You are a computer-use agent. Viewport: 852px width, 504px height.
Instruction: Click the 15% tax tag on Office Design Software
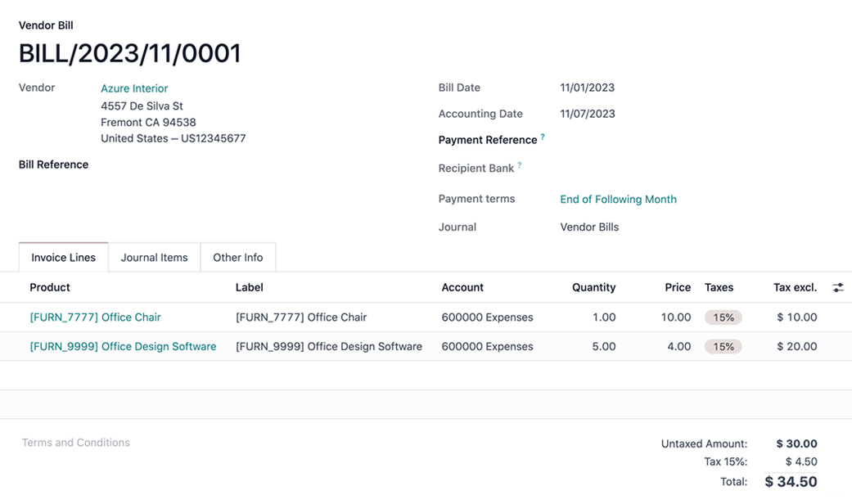click(723, 347)
